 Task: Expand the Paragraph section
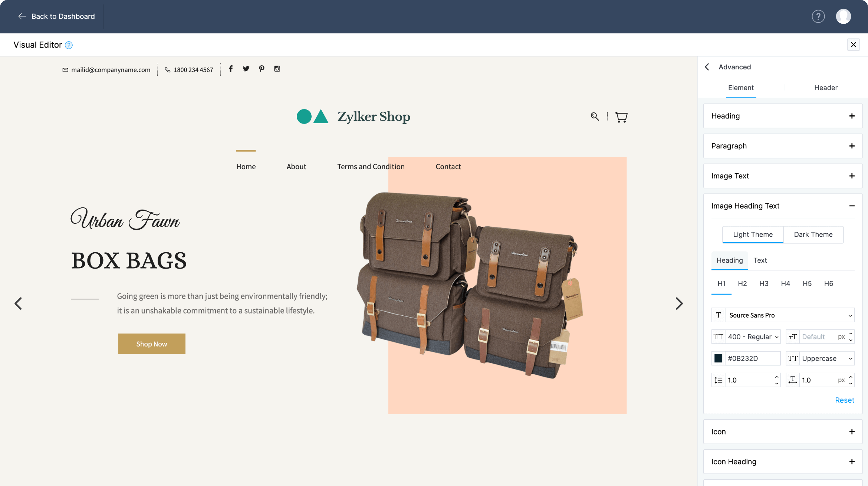(783, 146)
